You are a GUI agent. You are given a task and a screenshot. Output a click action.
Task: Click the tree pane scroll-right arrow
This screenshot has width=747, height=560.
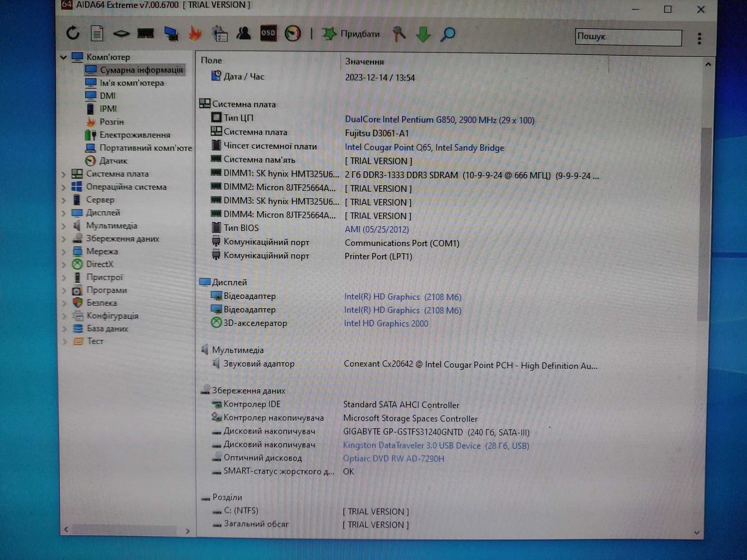[188, 531]
